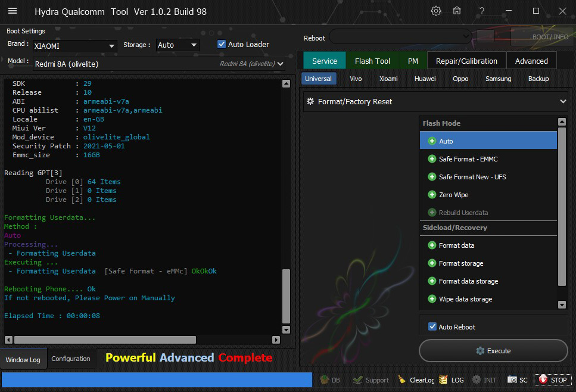Click log scroll up arrow
The width and height of the screenshot is (576, 392).
point(286,84)
